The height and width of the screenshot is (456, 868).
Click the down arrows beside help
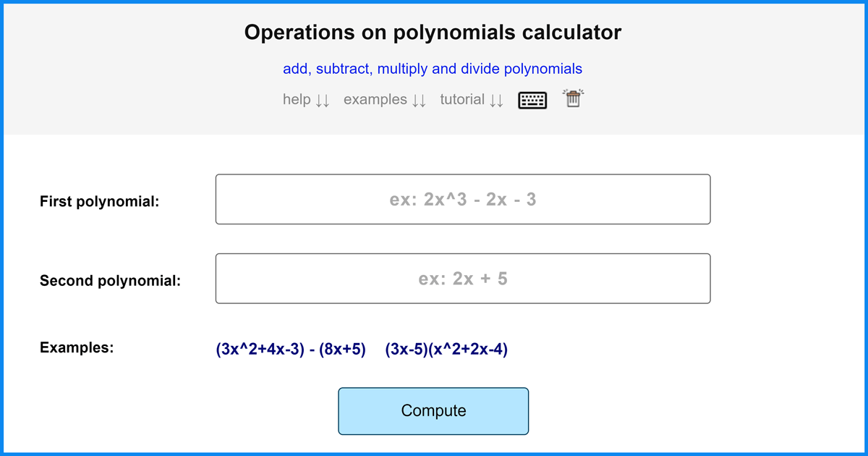click(x=323, y=101)
